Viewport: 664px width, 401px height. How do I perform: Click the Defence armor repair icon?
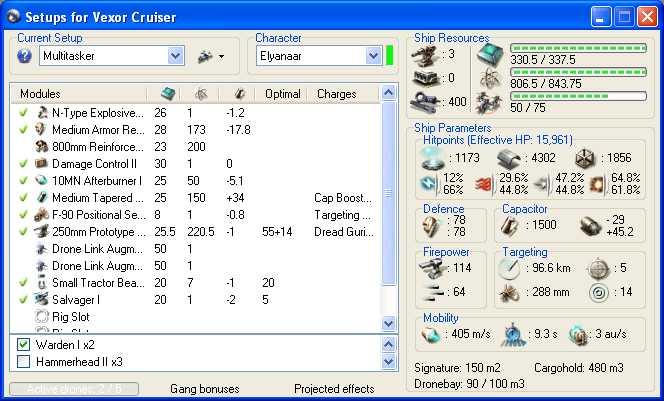click(432, 227)
